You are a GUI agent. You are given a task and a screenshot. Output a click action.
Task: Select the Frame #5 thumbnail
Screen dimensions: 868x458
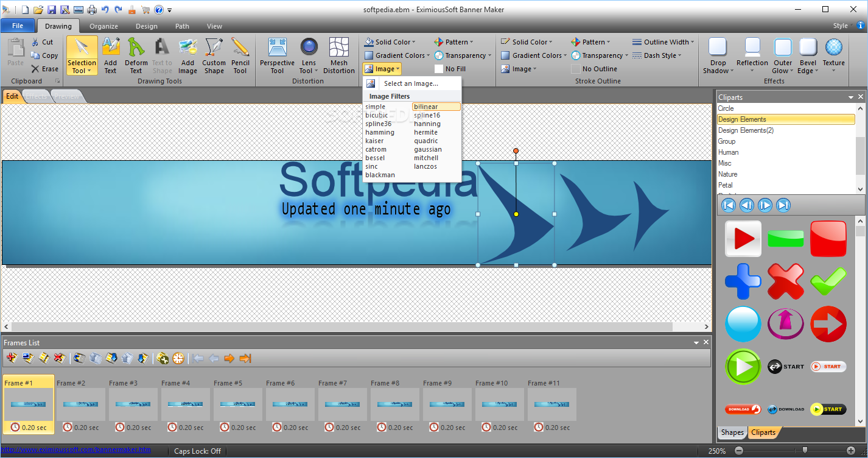click(x=238, y=404)
